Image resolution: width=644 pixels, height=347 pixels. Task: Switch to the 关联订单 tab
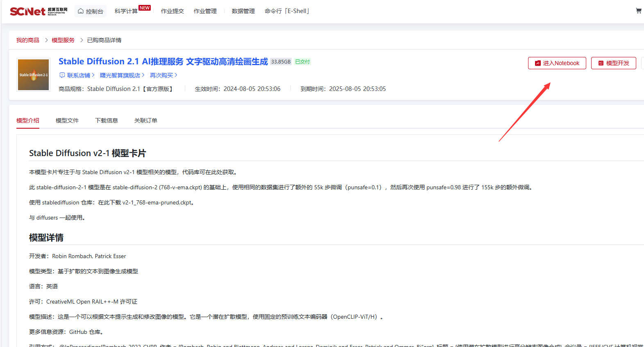coord(146,120)
